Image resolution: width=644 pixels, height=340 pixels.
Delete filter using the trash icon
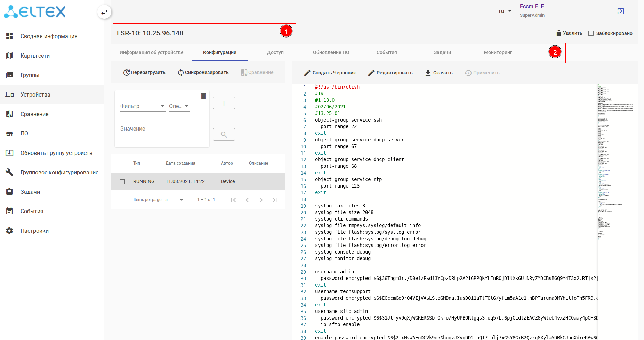[203, 96]
